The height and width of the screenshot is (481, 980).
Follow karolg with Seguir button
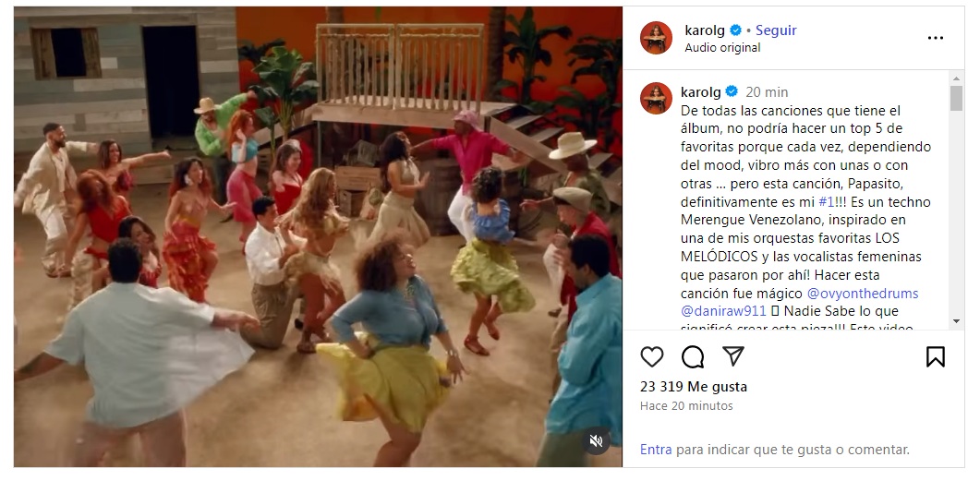pos(776,30)
